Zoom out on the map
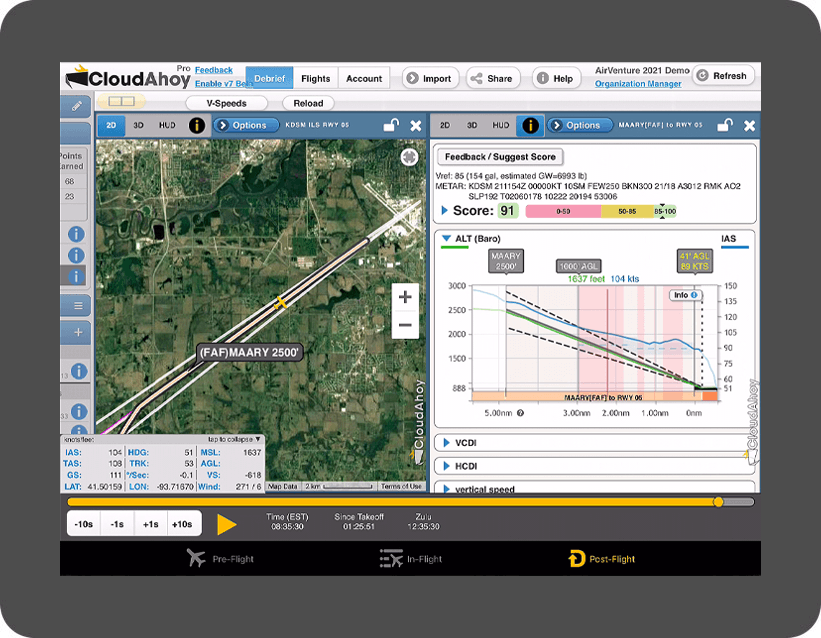Viewport: 821px width, 638px height. click(x=405, y=325)
